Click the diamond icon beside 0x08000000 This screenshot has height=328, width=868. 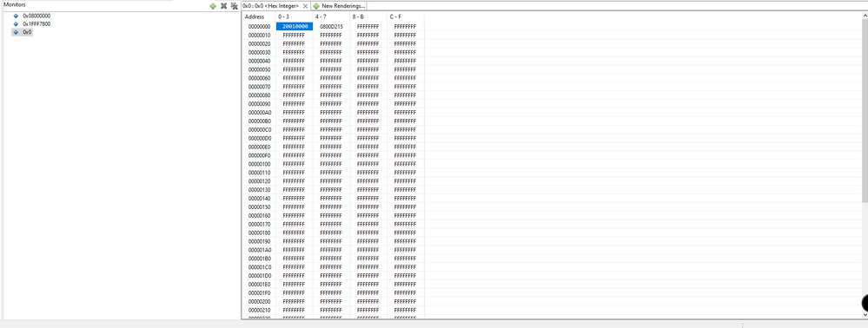tap(16, 16)
